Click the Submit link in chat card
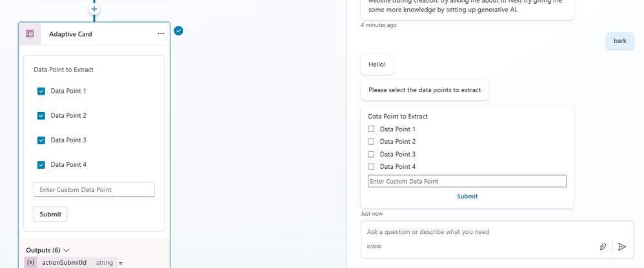This screenshot has height=268, width=644. click(467, 196)
